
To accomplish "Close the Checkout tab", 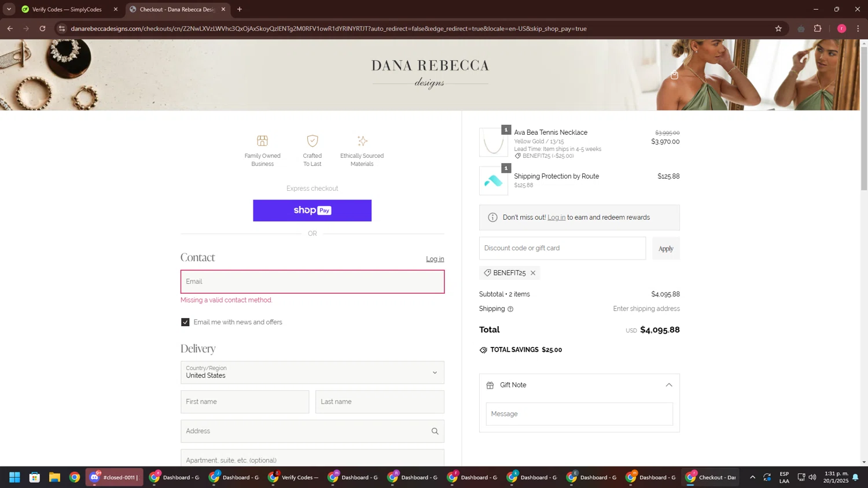I will (x=223, y=9).
